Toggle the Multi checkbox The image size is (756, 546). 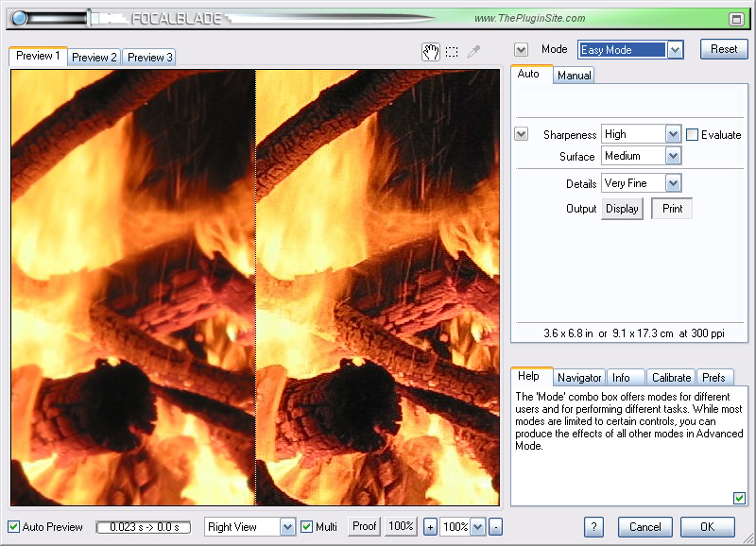[306, 527]
